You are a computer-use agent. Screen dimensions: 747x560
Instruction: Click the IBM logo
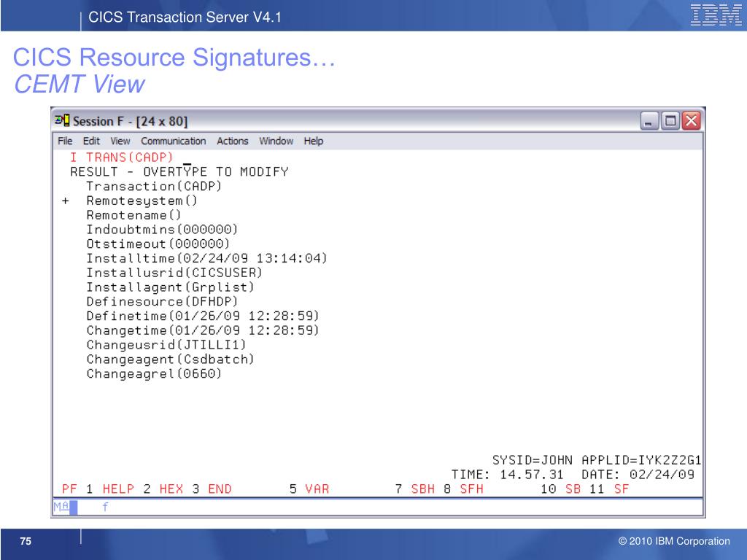(x=716, y=15)
